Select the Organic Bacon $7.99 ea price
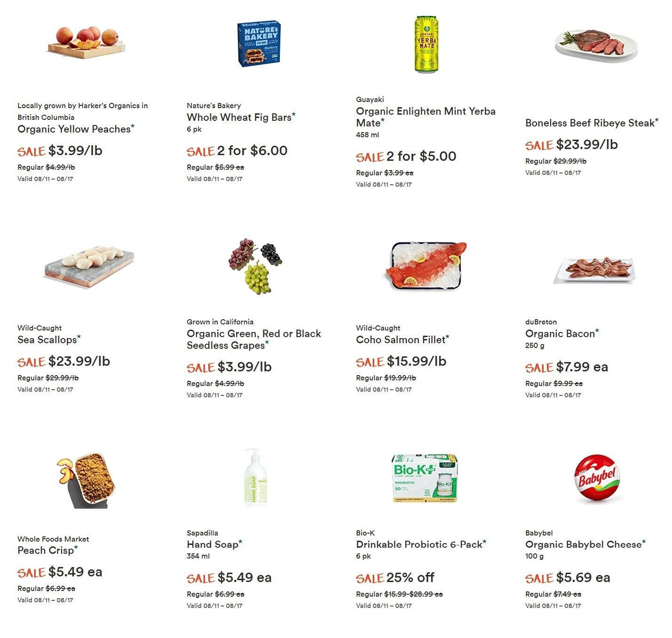 (582, 367)
